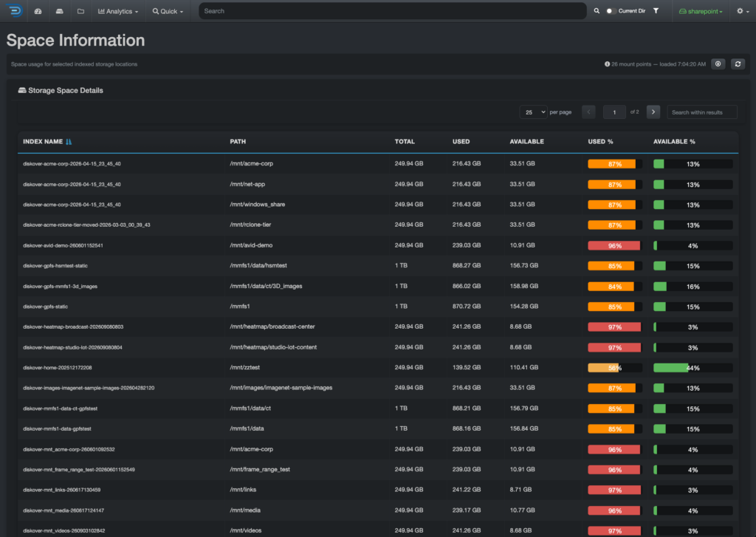The height and width of the screenshot is (537, 756).
Task: Open the settings gear menu
Action: tap(743, 10)
